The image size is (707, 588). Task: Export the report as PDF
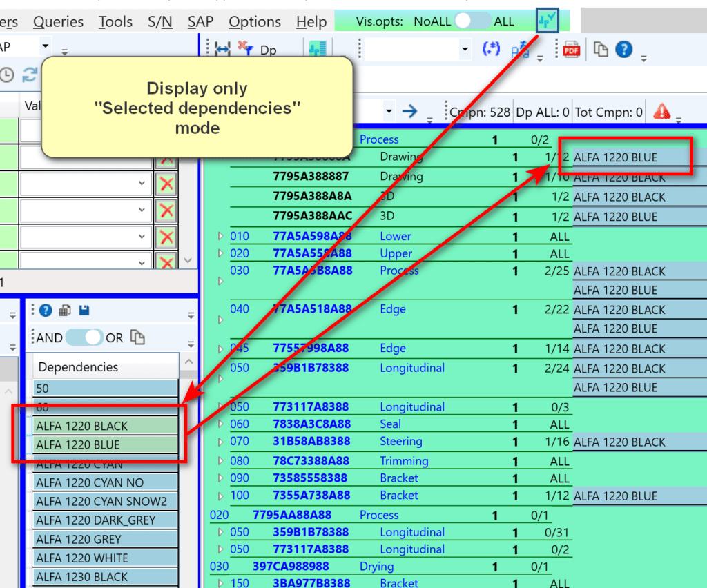570,49
